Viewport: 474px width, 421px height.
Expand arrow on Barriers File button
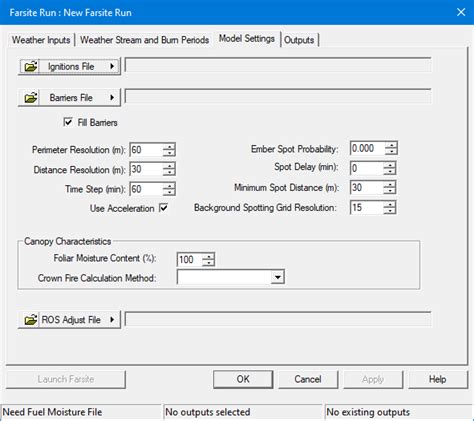(x=112, y=98)
